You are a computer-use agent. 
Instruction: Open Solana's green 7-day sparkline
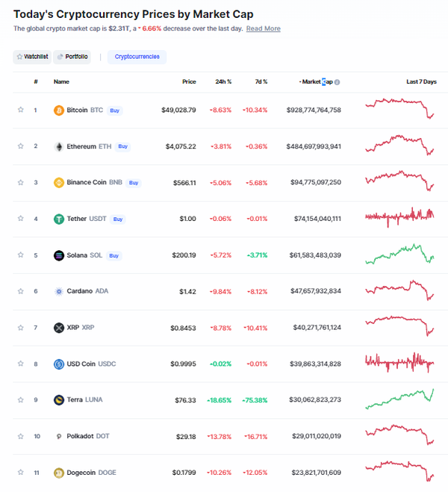tap(399, 254)
